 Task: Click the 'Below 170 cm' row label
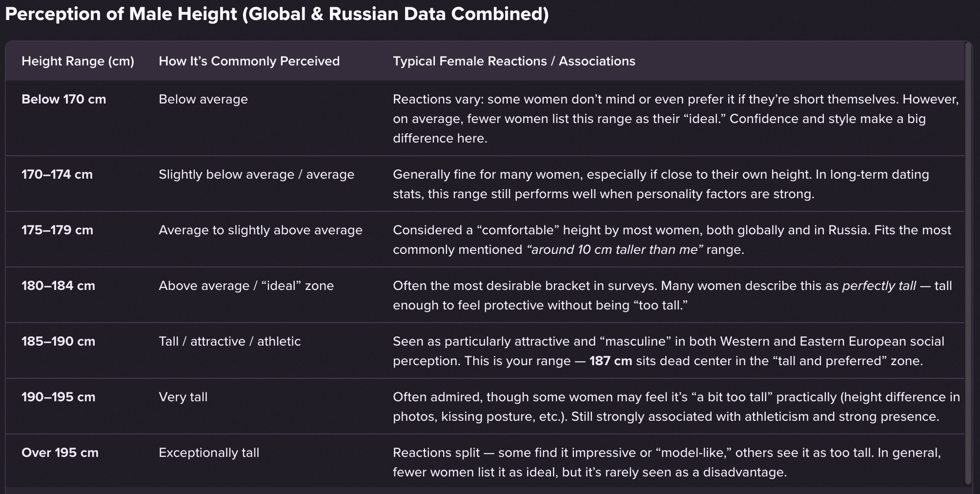[x=63, y=100]
